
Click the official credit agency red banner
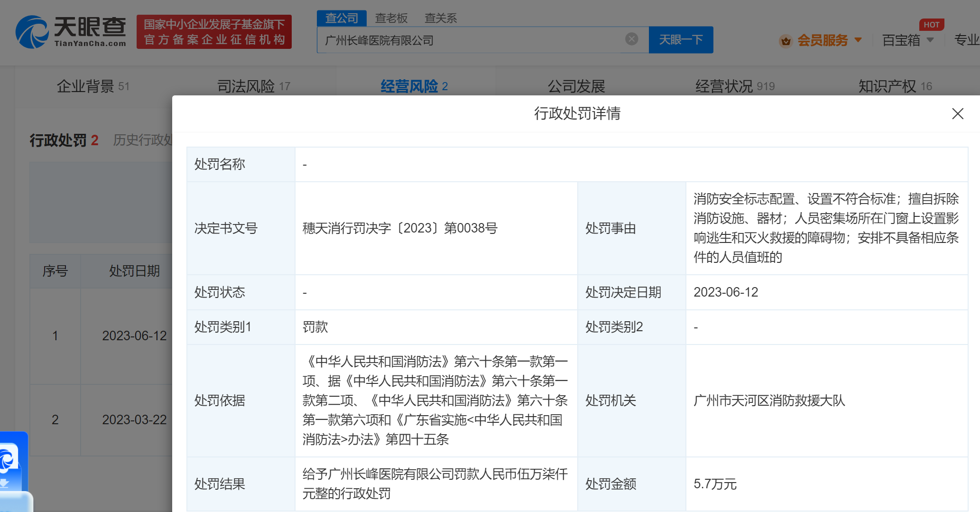tap(214, 32)
